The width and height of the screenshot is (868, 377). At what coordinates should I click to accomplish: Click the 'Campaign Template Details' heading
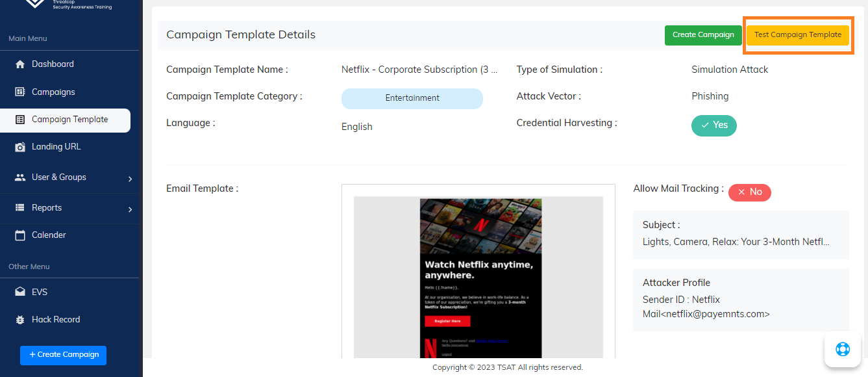point(241,35)
